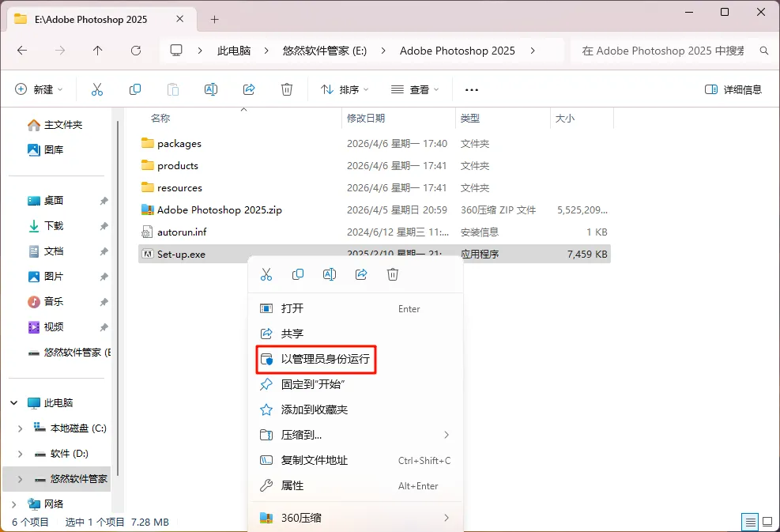Click 此电脑 in the address breadcrumb
Viewport: 780px width, 532px height.
234,51
